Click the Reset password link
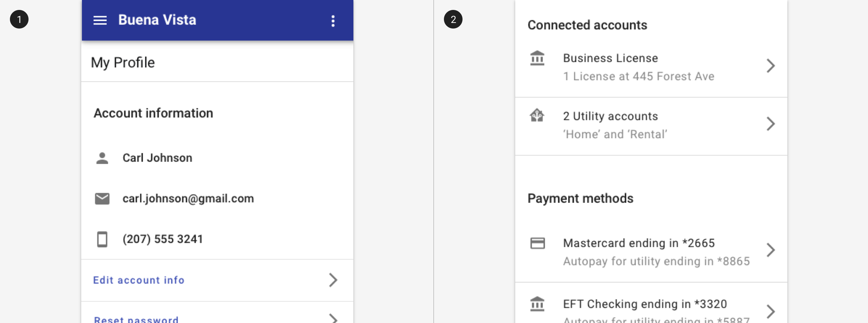Image resolution: width=868 pixels, height=323 pixels. click(136, 319)
